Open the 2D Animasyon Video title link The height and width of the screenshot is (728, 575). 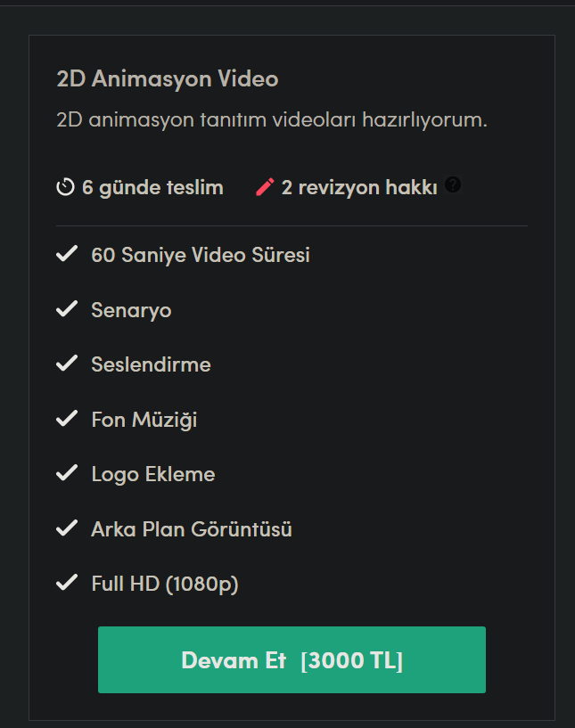[x=166, y=78]
